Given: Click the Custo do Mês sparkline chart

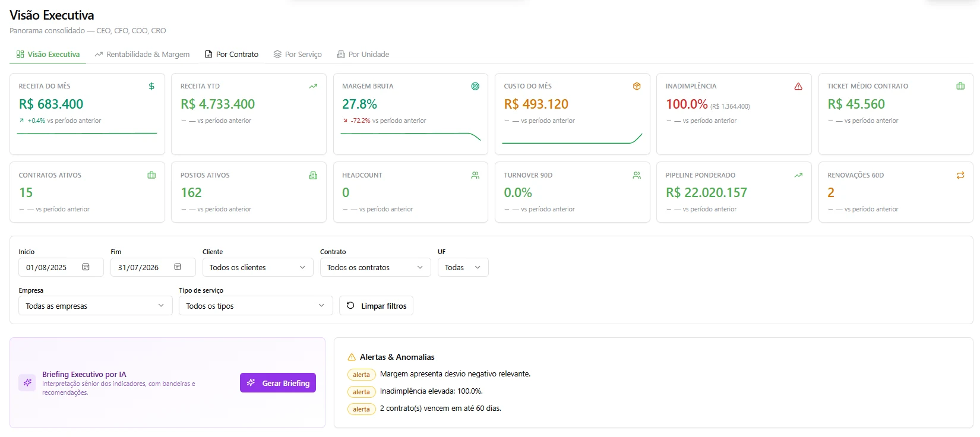Looking at the screenshot, I should coord(572,138).
